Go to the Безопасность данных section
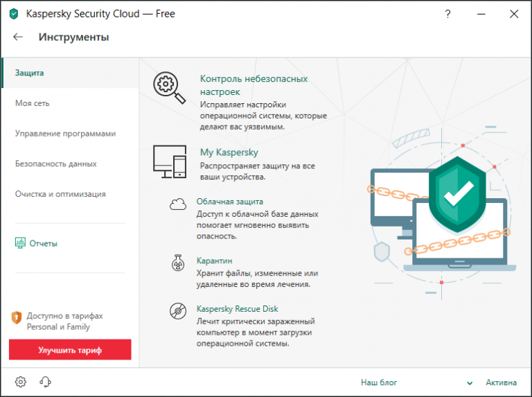 [55, 164]
